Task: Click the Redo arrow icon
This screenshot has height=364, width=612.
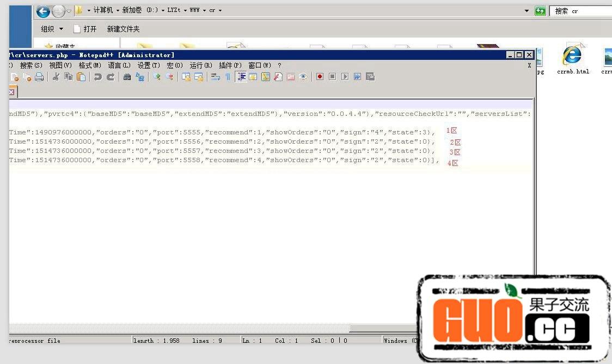Action: 111,77
